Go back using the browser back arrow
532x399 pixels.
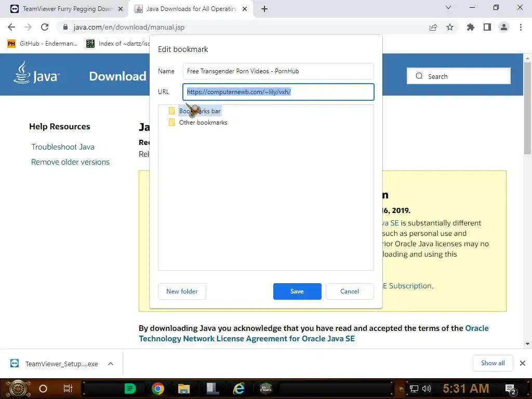tap(11, 27)
